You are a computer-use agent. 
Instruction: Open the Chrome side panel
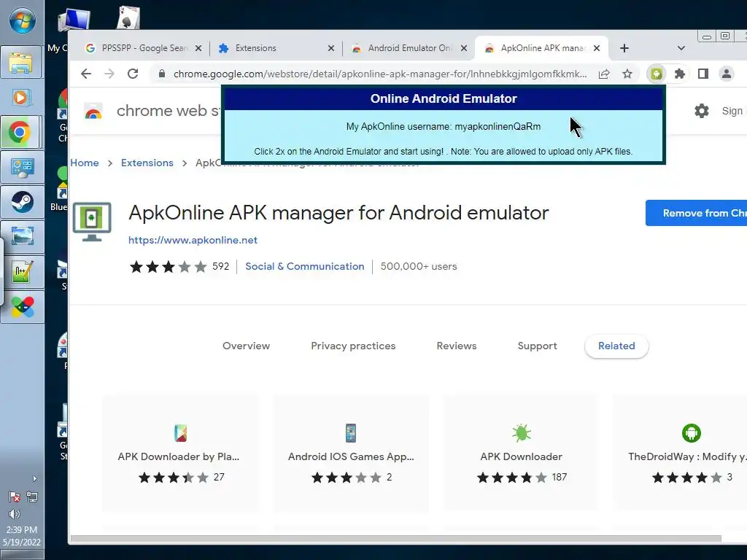[x=703, y=74]
